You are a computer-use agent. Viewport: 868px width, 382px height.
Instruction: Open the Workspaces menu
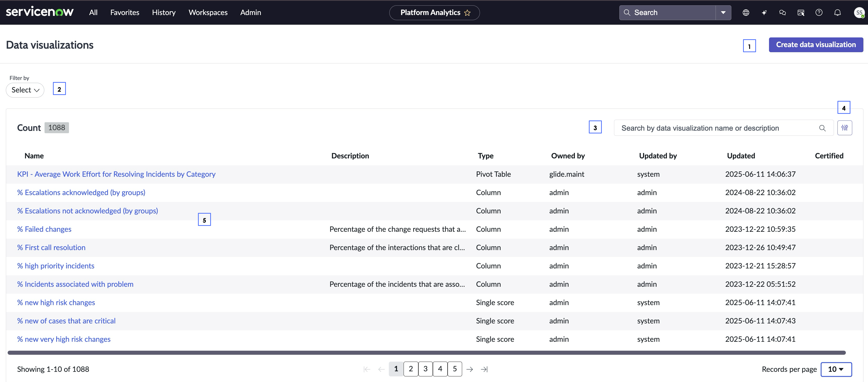coord(208,12)
